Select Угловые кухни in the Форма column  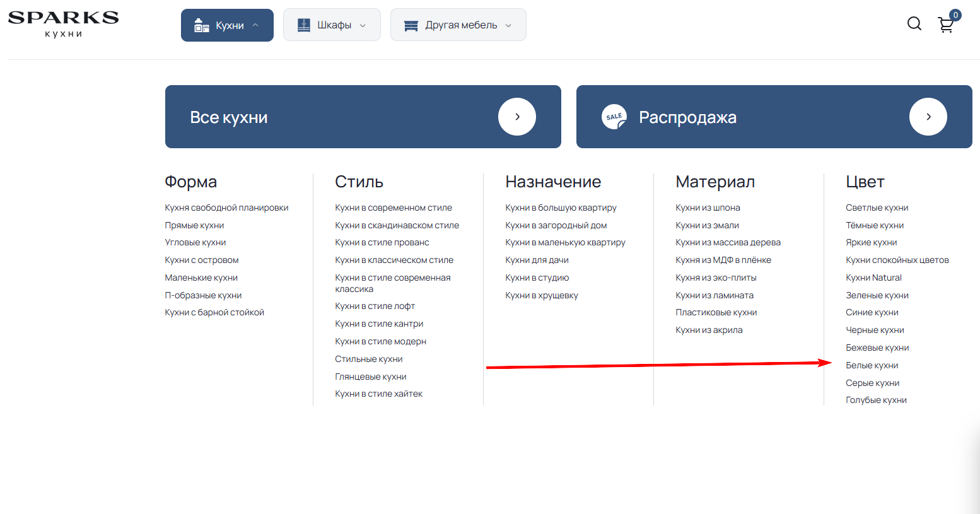pos(195,242)
